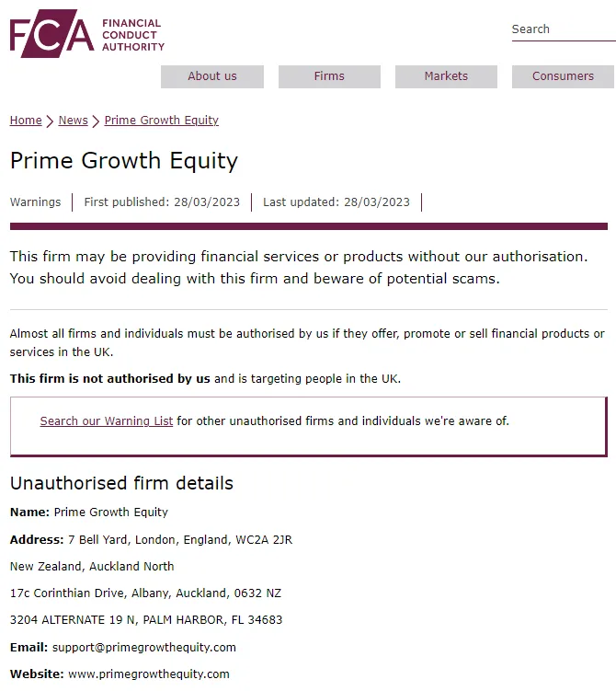Click the Unauthorised firm details heading
The width and height of the screenshot is (616, 691).
pyautogui.click(x=121, y=483)
